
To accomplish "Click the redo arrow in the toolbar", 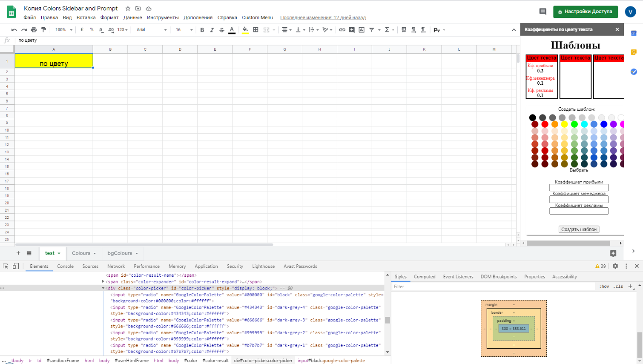I will coord(24,30).
